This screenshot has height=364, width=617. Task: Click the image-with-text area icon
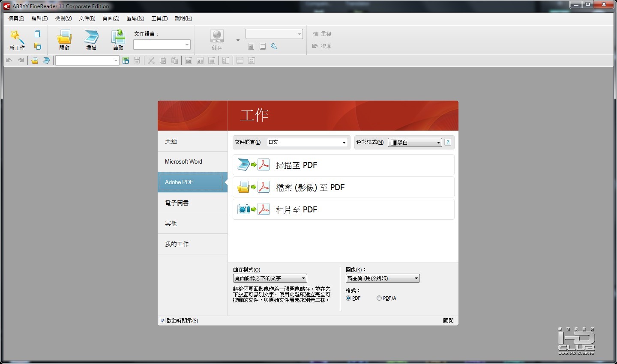200,61
